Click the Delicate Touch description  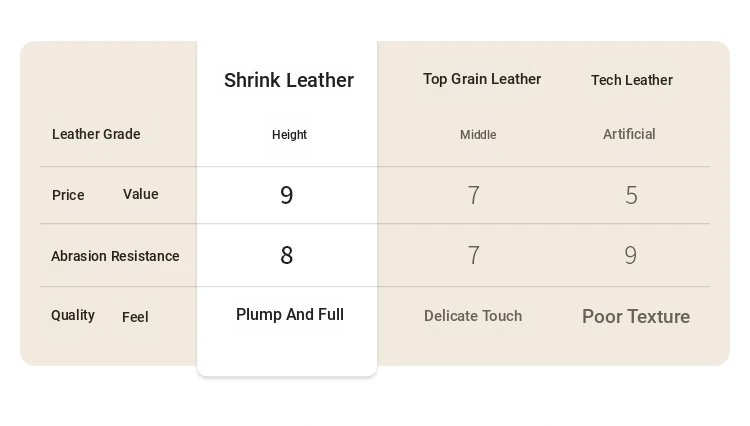point(473,316)
